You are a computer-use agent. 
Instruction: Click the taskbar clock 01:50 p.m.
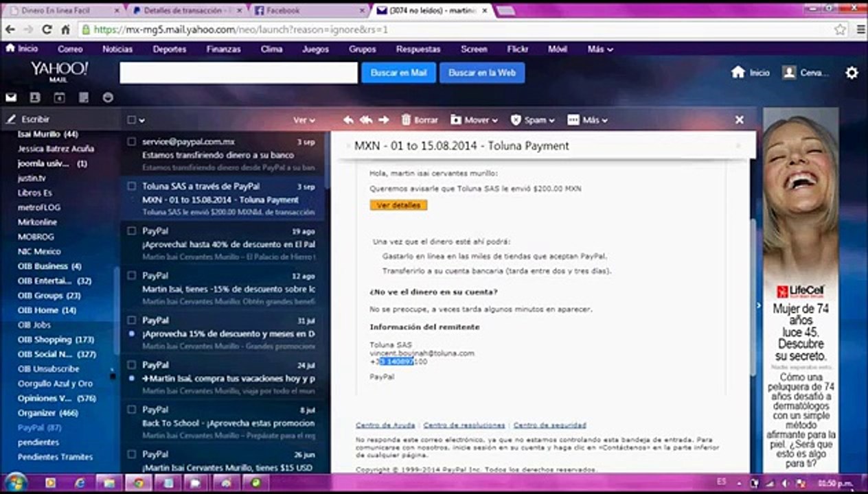point(836,484)
